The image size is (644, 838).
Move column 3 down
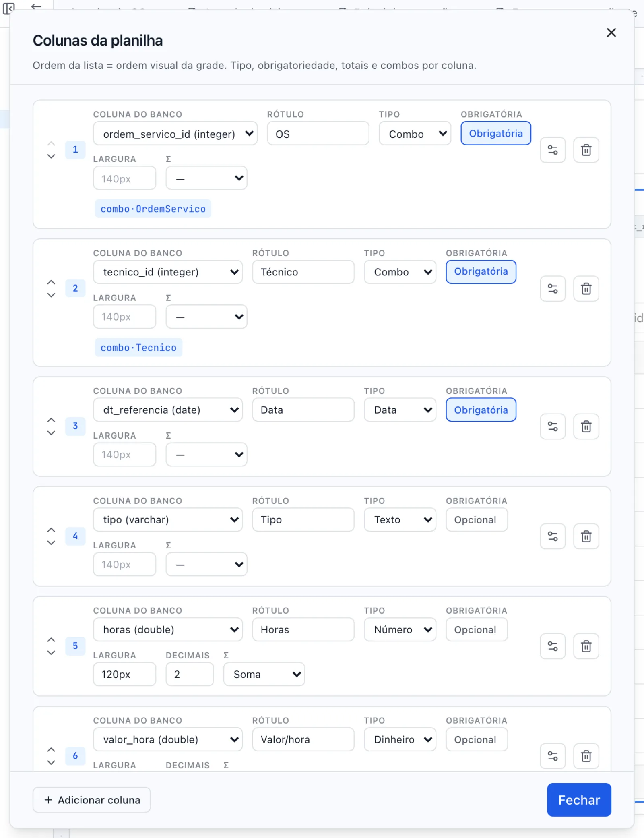coord(51,433)
